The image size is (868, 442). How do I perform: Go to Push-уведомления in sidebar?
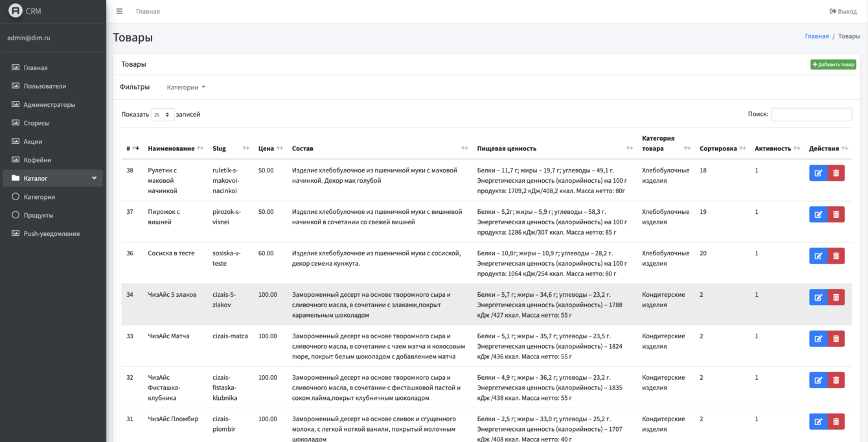tap(51, 234)
